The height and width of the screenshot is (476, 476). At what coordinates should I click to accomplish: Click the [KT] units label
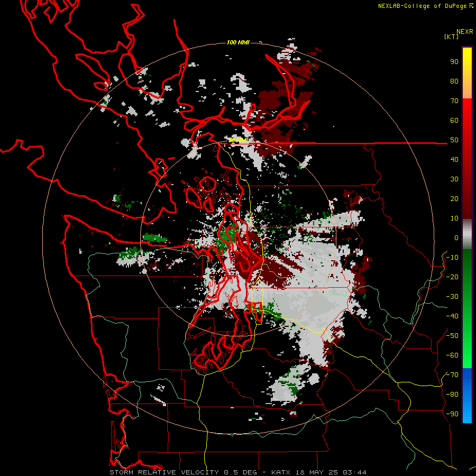pyautogui.click(x=451, y=36)
